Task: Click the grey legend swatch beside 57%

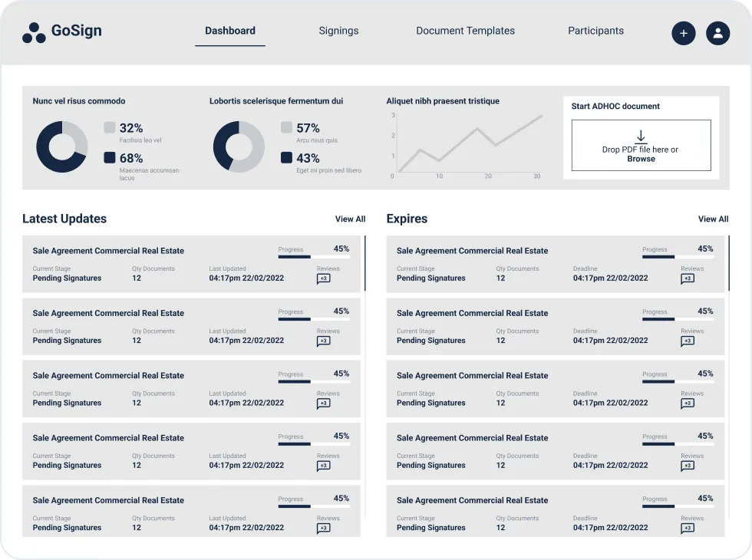Action: [x=286, y=128]
